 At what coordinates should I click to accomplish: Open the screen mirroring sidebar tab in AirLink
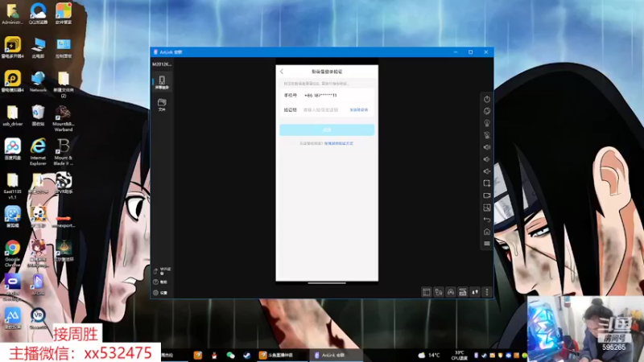tap(162, 82)
